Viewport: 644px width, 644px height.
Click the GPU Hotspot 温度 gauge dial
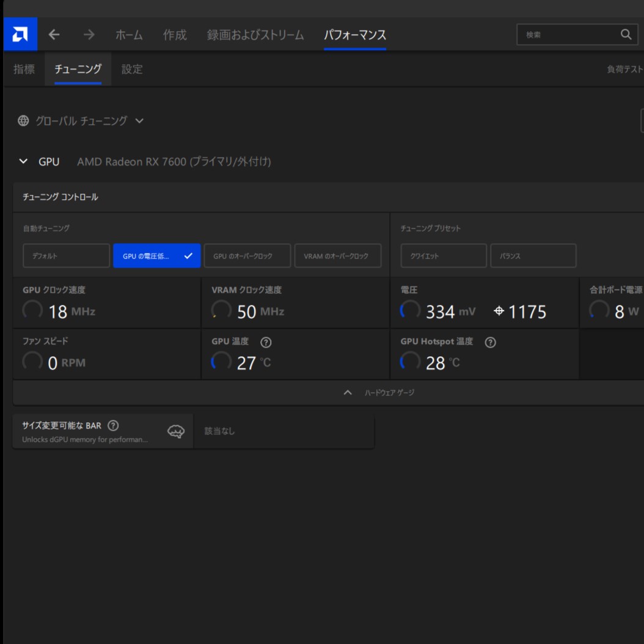pyautogui.click(x=411, y=362)
